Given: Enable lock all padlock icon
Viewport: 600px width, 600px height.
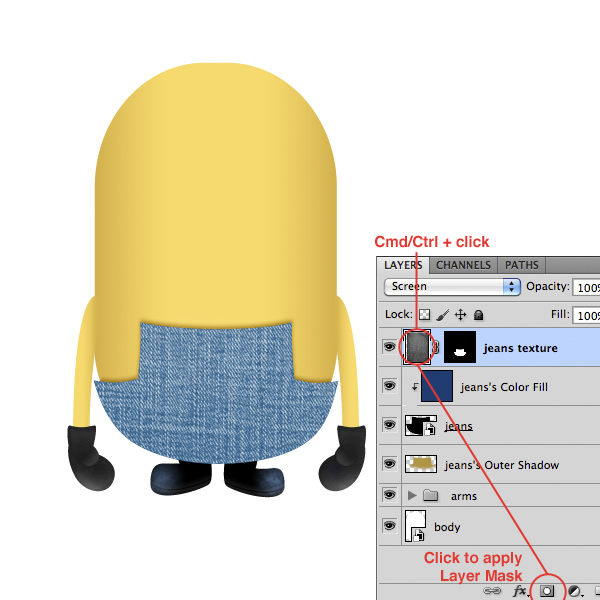Looking at the screenshot, I should [478, 315].
